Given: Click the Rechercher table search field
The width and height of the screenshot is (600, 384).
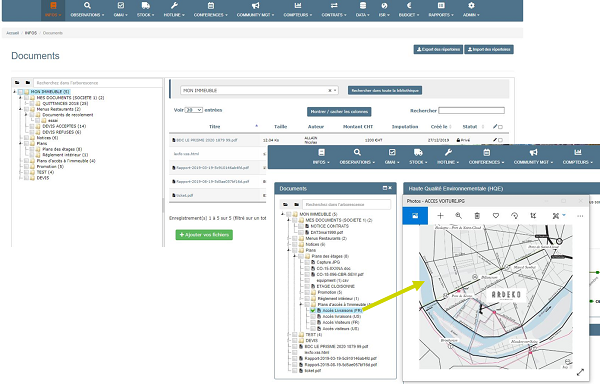Looking at the screenshot, I should (471, 111).
